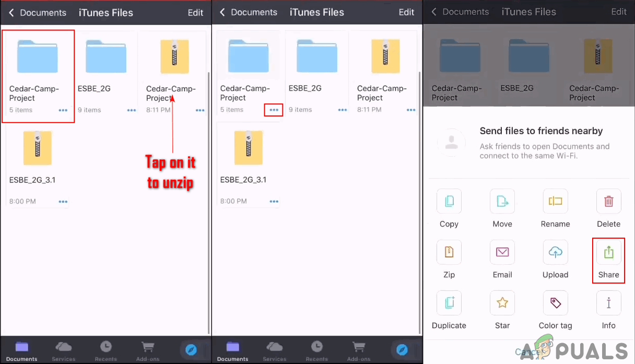Open the browser compass icon in left screen
The image size is (635, 364).
click(x=192, y=349)
